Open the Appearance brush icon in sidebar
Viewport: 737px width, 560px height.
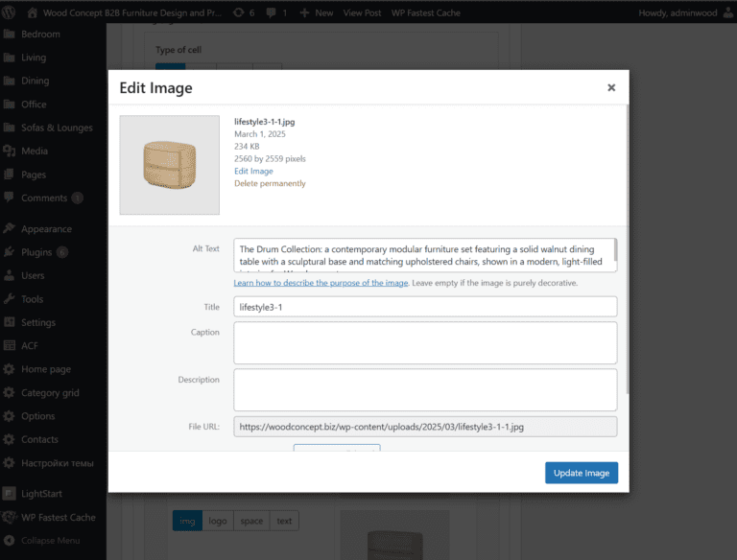point(10,229)
